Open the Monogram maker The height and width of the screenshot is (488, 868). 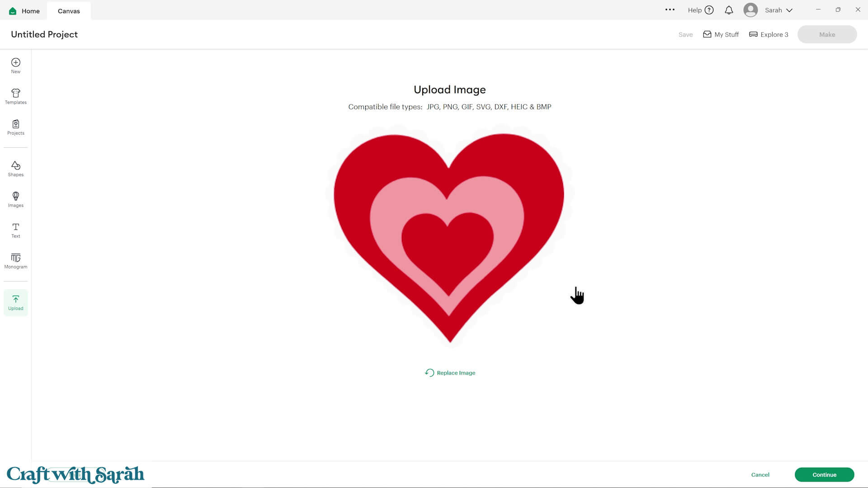pyautogui.click(x=15, y=261)
